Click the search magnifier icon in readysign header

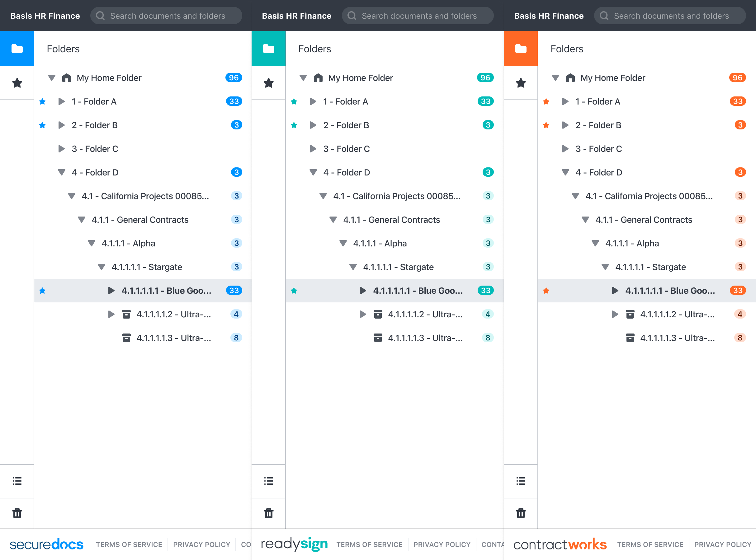click(x=352, y=16)
